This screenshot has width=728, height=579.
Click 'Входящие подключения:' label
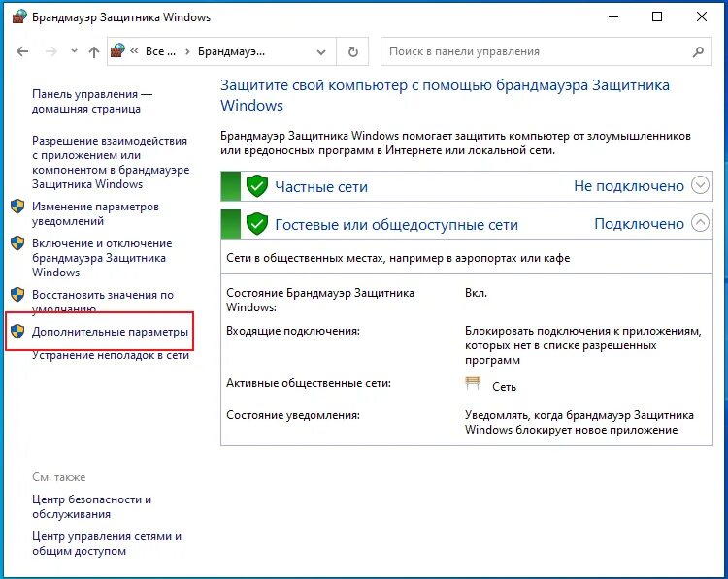coord(293,331)
